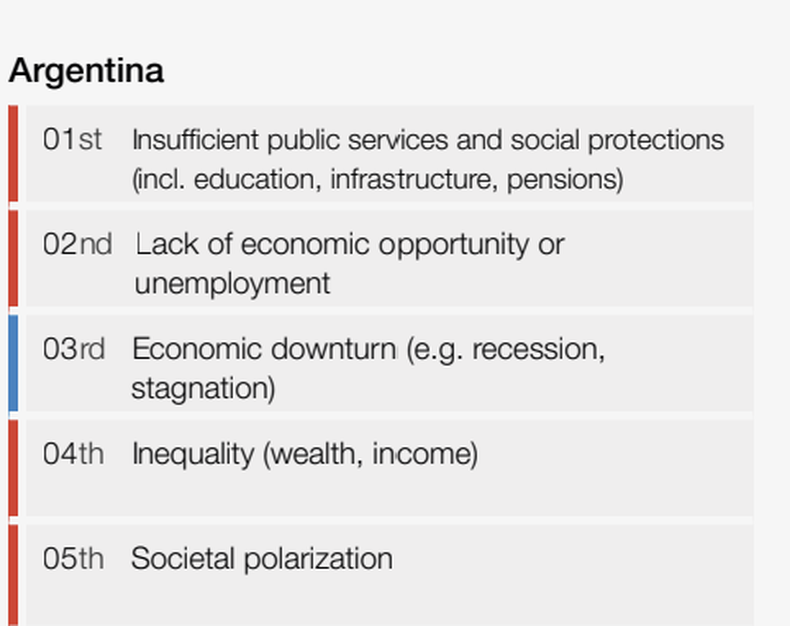Click the red color bar beside 02nd
This screenshot has width=790, height=626.
click(14, 258)
